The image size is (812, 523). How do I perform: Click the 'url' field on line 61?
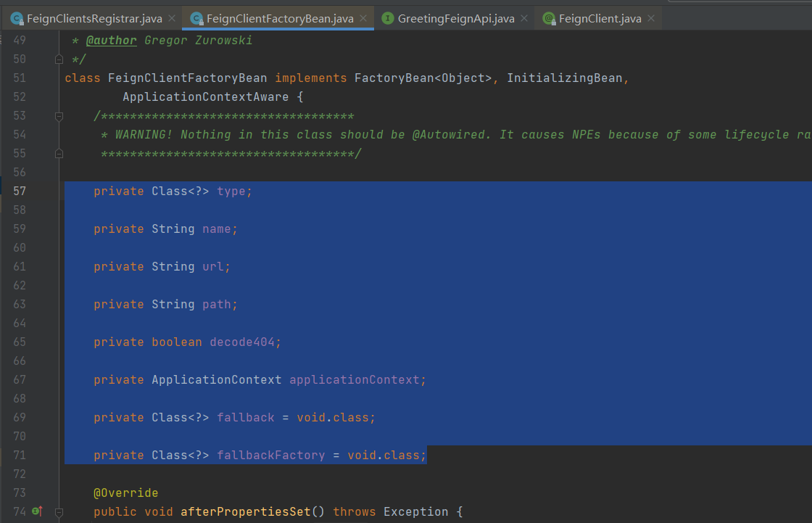(213, 266)
